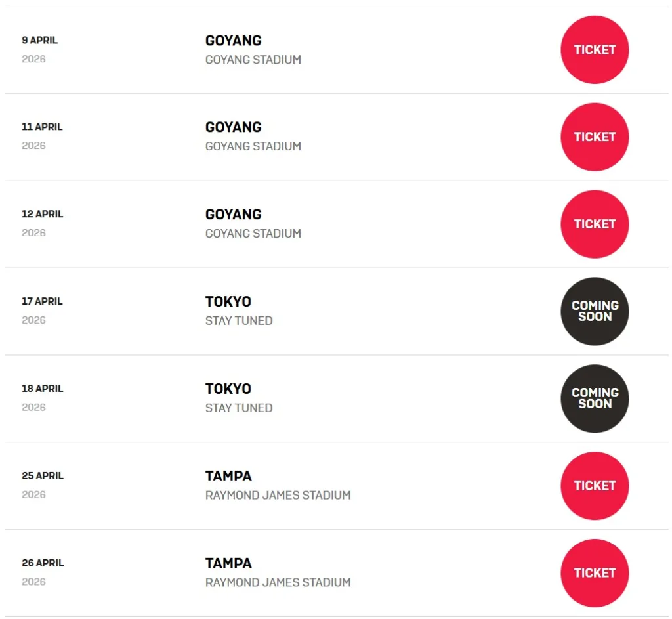Click the TICKET button for 9 April Goyang
This screenshot has width=672, height=619.
coord(595,50)
